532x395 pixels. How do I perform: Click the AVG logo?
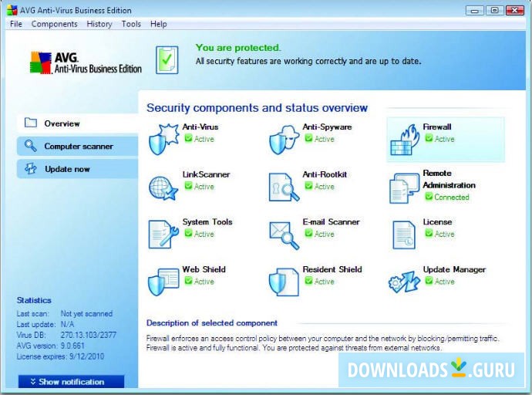click(86, 62)
